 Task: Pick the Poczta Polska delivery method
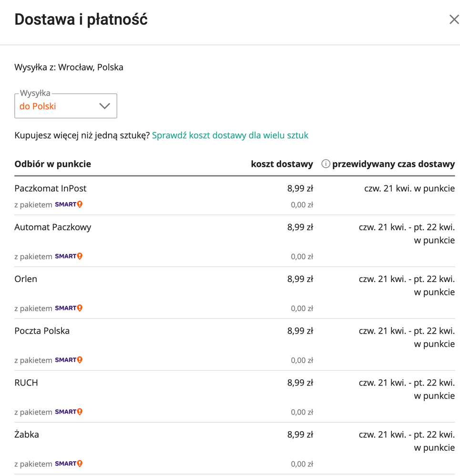(42, 331)
